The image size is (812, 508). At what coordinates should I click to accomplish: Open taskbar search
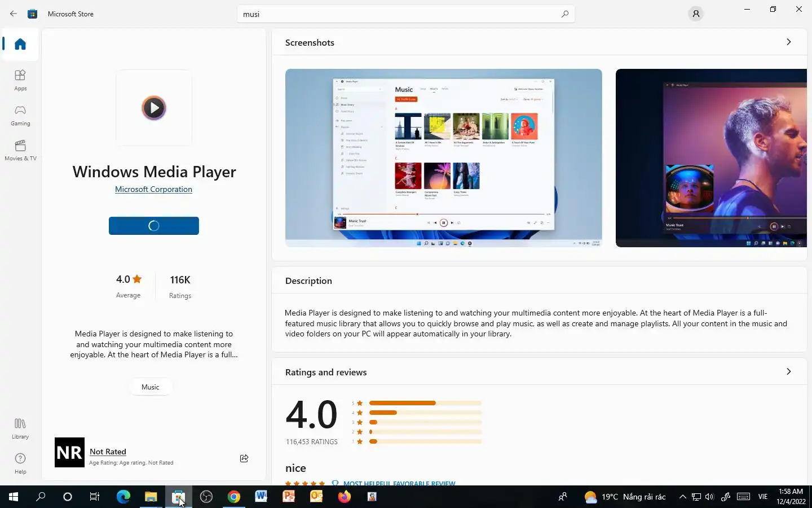pyautogui.click(x=41, y=497)
